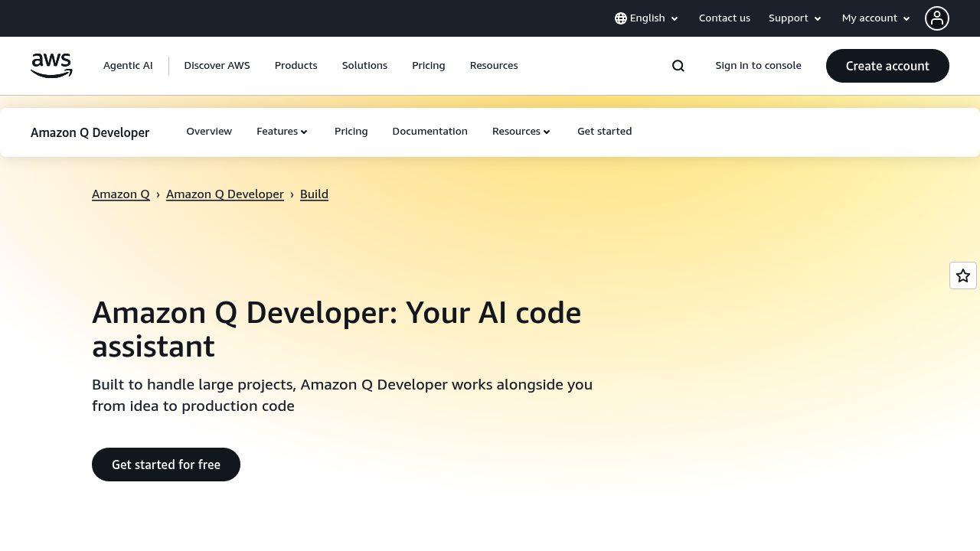
Task: Open the Solutions menu
Action: [364, 65]
